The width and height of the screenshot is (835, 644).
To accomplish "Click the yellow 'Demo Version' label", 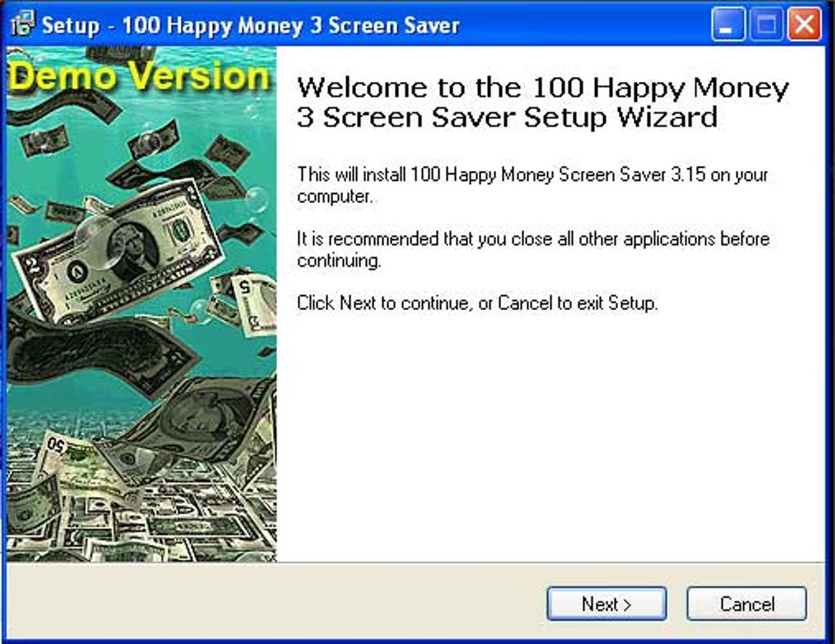I will click(x=139, y=77).
